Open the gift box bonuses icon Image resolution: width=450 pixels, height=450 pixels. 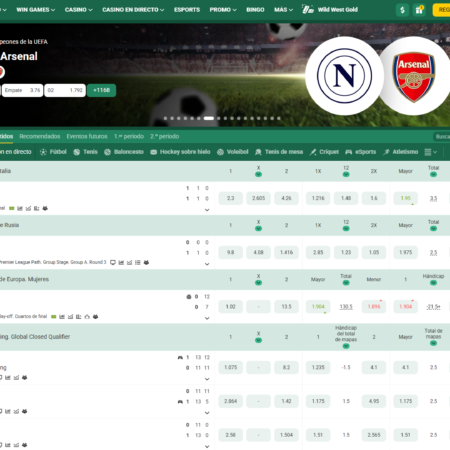point(419,10)
